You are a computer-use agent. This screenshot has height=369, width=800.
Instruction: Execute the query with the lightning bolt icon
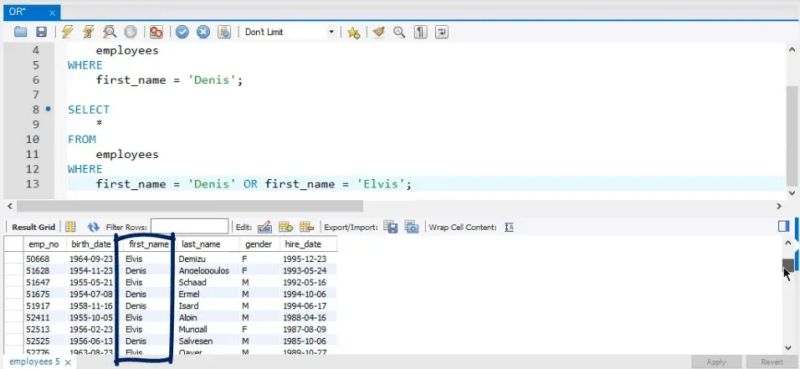click(67, 32)
